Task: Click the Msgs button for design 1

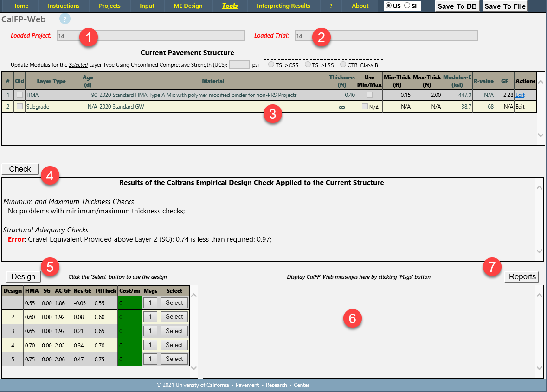Action: click(150, 303)
